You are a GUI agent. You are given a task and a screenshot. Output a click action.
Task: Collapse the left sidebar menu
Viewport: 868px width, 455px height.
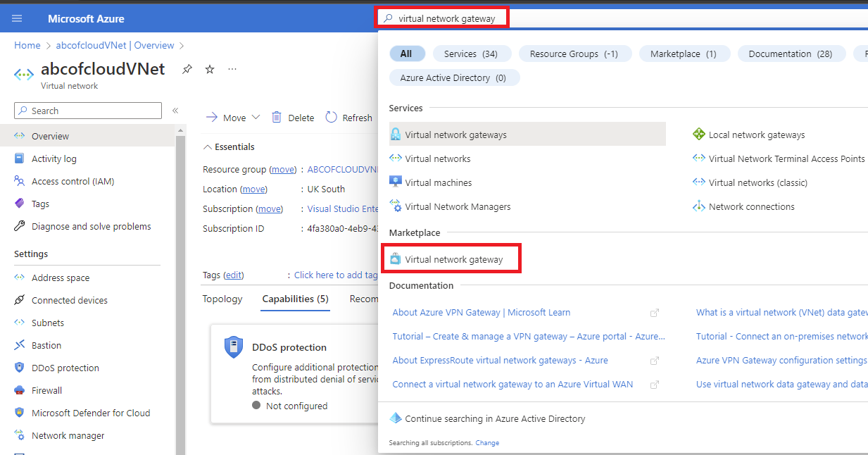175,111
